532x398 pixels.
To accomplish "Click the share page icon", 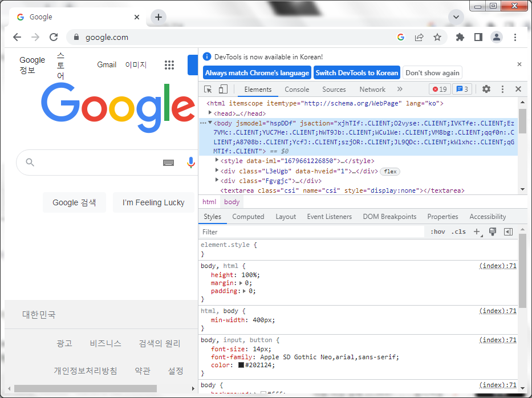I will tap(419, 37).
